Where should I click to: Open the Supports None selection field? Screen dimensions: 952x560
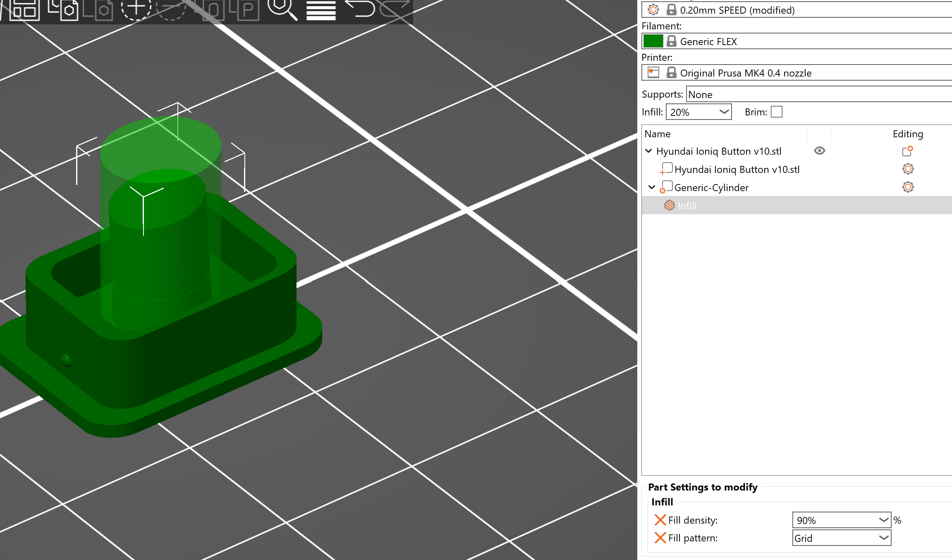point(819,94)
